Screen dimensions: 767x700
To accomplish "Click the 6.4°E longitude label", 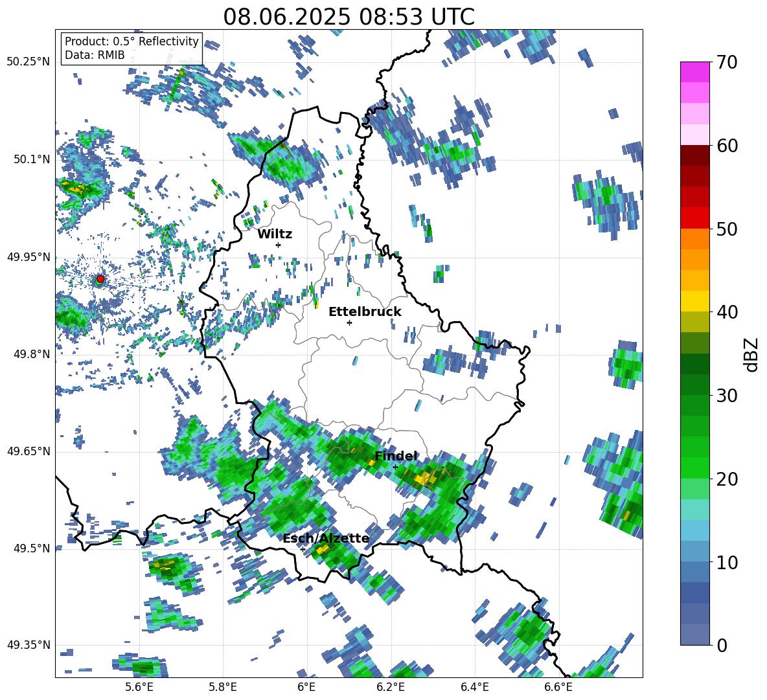I will [x=474, y=688].
